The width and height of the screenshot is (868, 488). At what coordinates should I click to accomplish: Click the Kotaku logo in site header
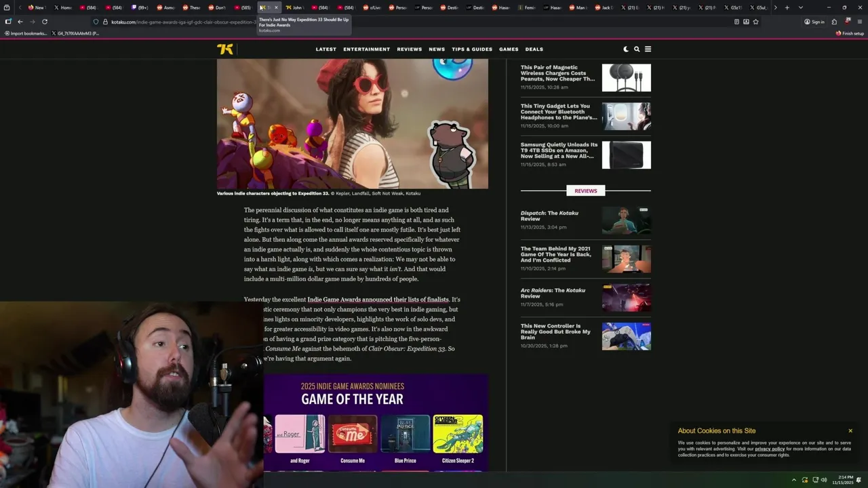(224, 49)
